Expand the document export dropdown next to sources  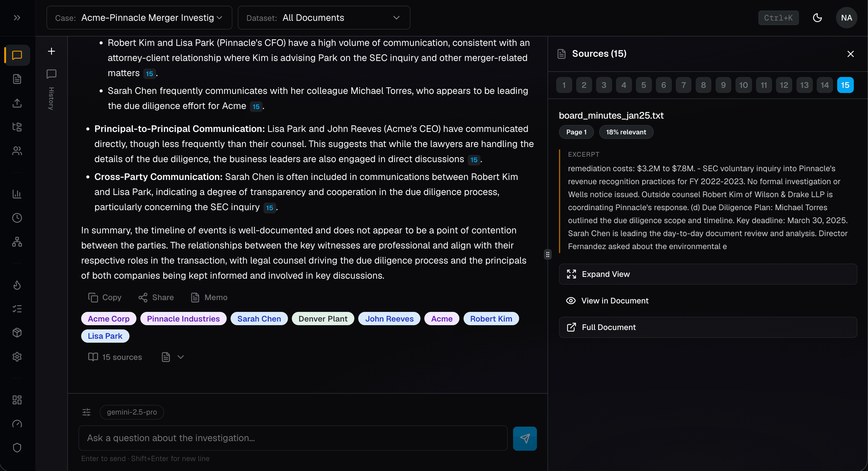click(x=173, y=357)
